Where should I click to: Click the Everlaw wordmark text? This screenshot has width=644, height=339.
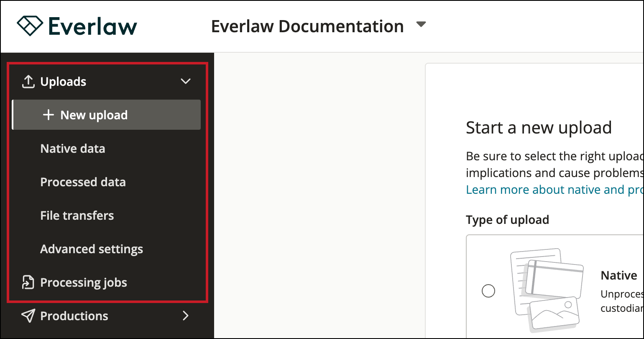93,26
